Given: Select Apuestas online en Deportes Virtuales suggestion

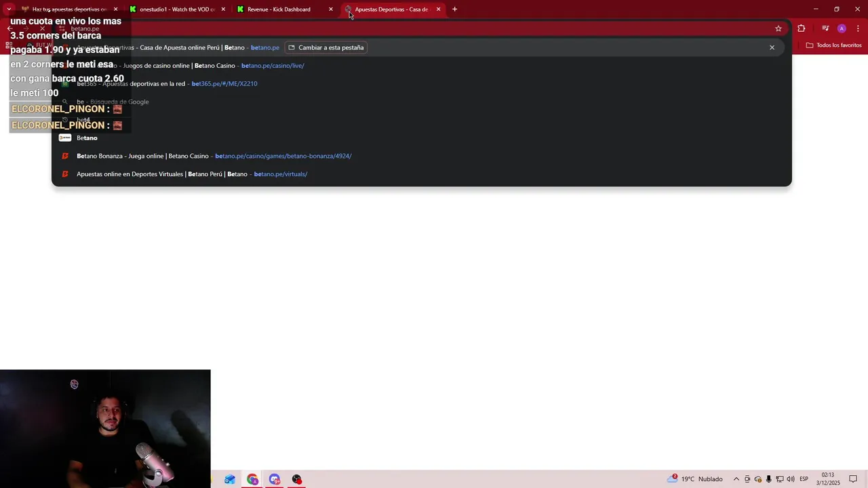Looking at the screenshot, I should coord(422,174).
